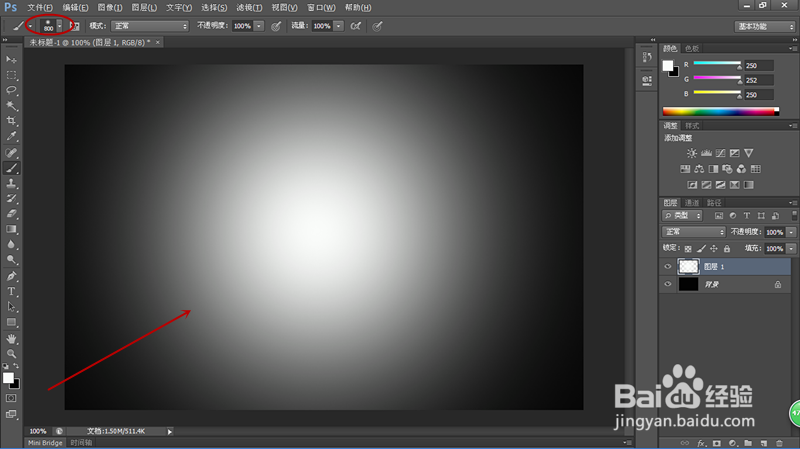The height and width of the screenshot is (449, 800).
Task: Delete layer trash button
Action: coord(779,443)
